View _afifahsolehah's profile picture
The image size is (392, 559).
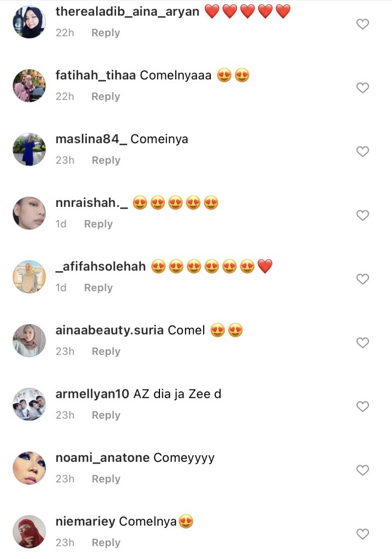29,277
